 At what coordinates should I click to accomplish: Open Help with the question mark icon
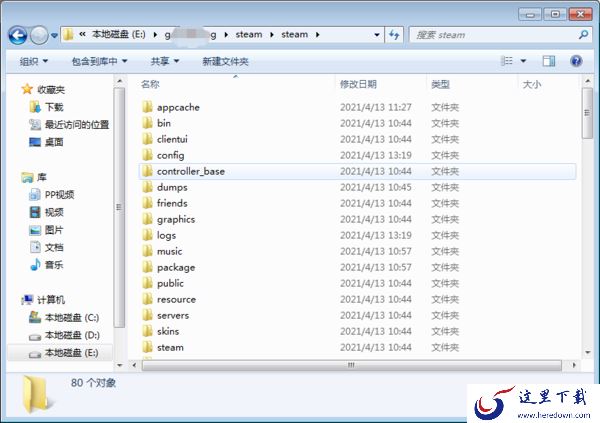coord(576,61)
